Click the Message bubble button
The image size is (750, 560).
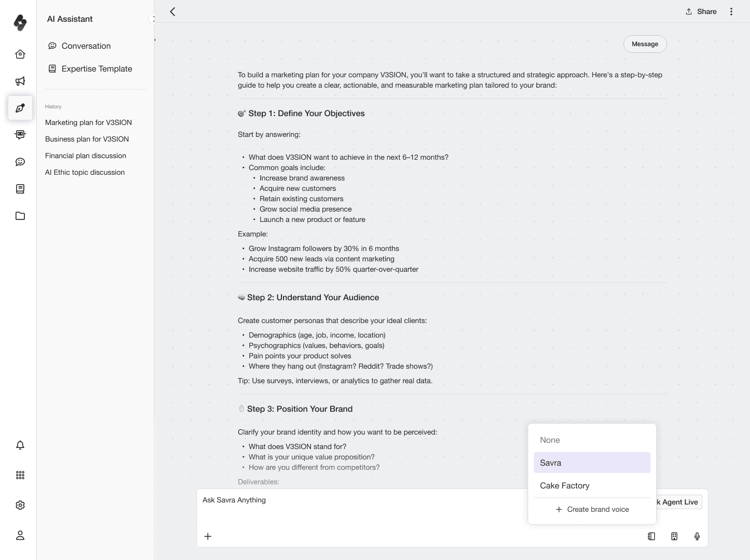click(645, 44)
